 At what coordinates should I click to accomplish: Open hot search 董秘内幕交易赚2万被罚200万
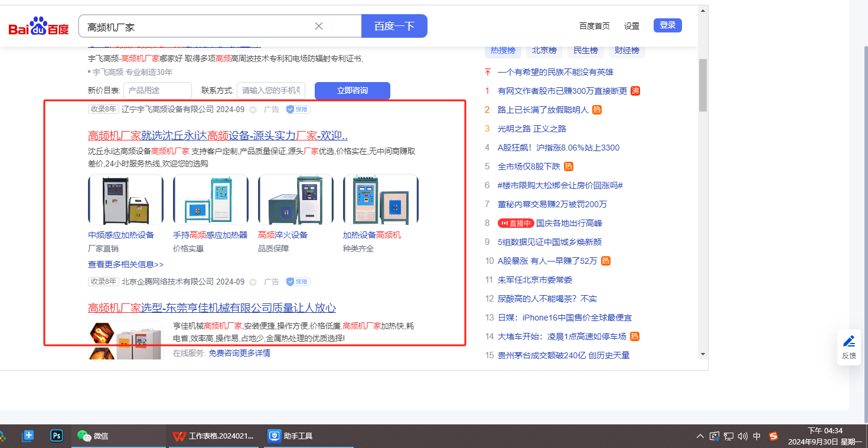coord(552,204)
